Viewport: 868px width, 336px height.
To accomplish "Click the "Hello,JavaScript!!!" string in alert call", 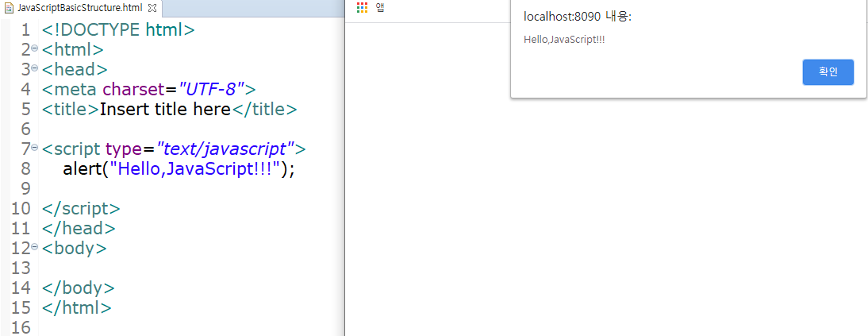I will click(195, 168).
